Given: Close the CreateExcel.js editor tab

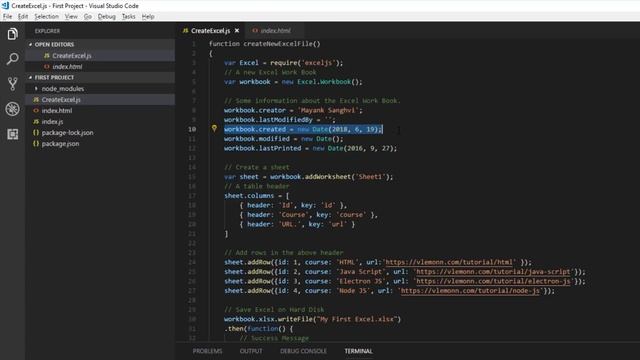Looking at the screenshot, I should pyautogui.click(x=237, y=31).
